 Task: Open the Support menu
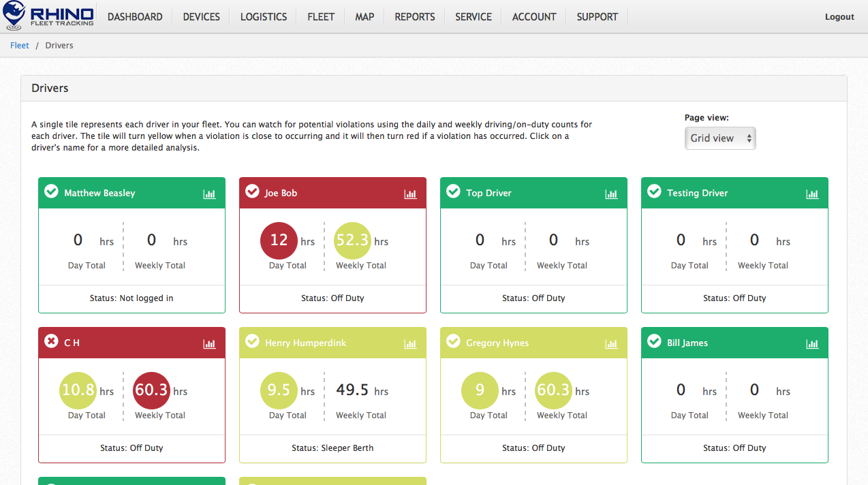(x=598, y=16)
